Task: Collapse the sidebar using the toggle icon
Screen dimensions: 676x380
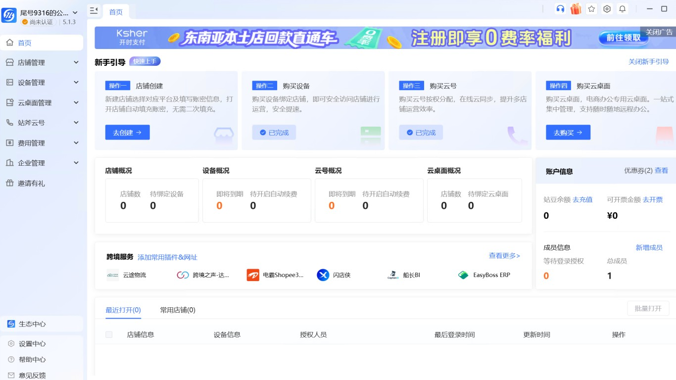Action: point(94,10)
